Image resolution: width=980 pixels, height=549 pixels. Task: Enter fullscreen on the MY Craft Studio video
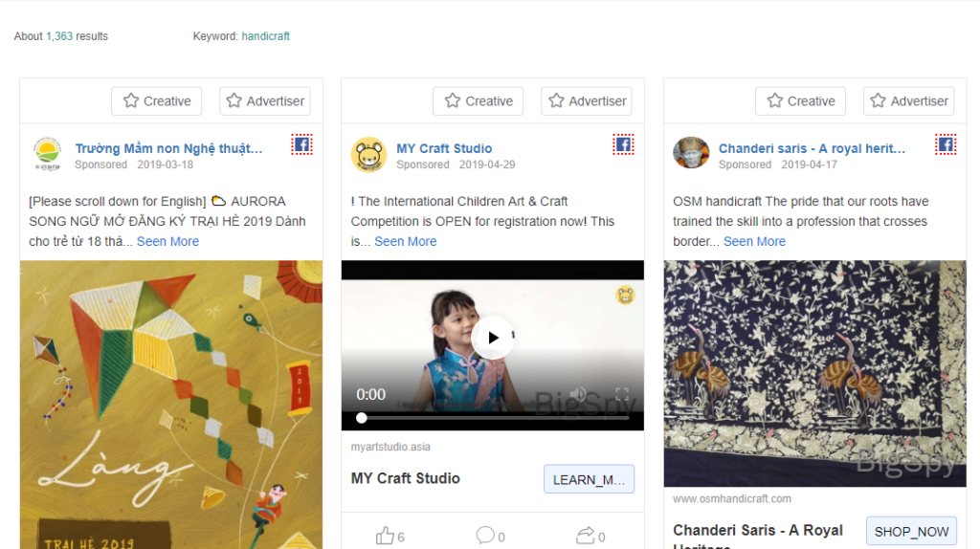click(x=622, y=394)
